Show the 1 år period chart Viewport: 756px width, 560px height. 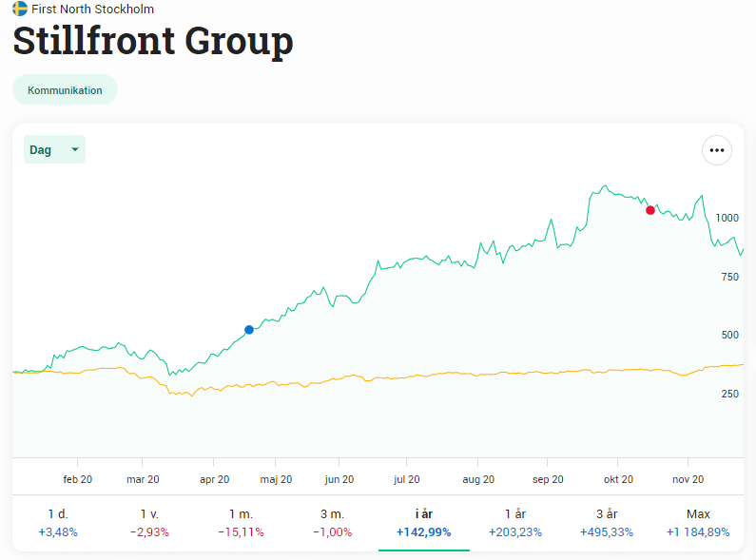click(x=515, y=522)
